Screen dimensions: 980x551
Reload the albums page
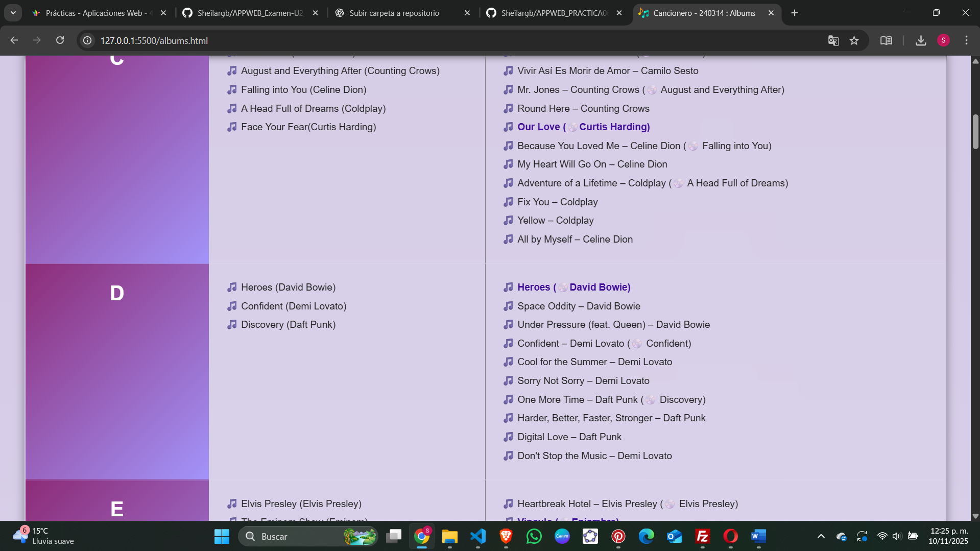pyautogui.click(x=60, y=40)
